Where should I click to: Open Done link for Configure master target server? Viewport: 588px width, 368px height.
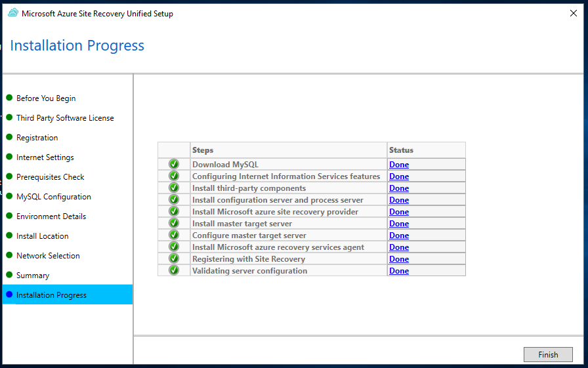click(399, 235)
